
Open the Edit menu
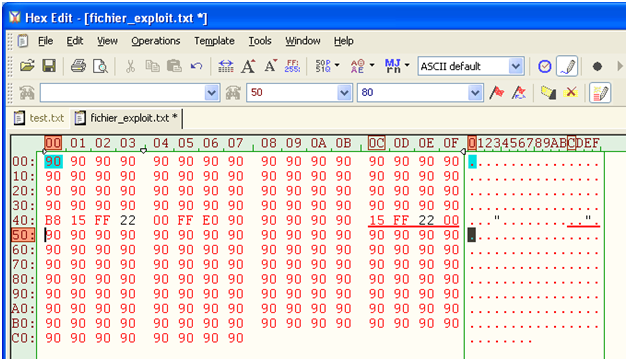[x=74, y=41]
